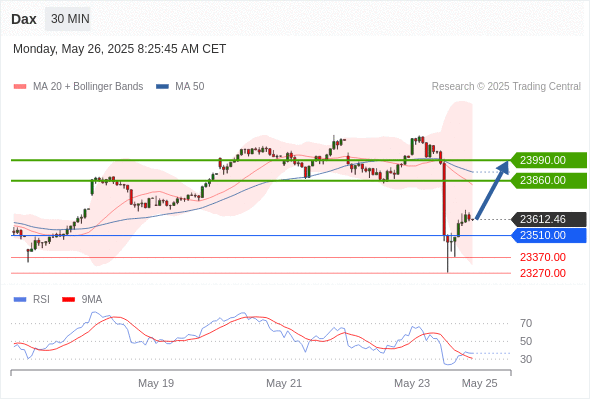Screen dimensions: 590x400
Task: Click the 23510.00 blue pivot tag
Action: pos(549,236)
